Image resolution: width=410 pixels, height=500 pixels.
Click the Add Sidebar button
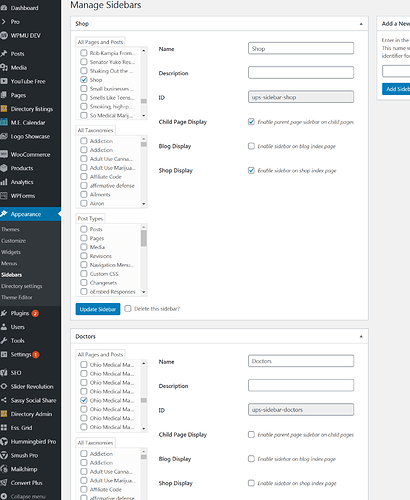(396, 89)
